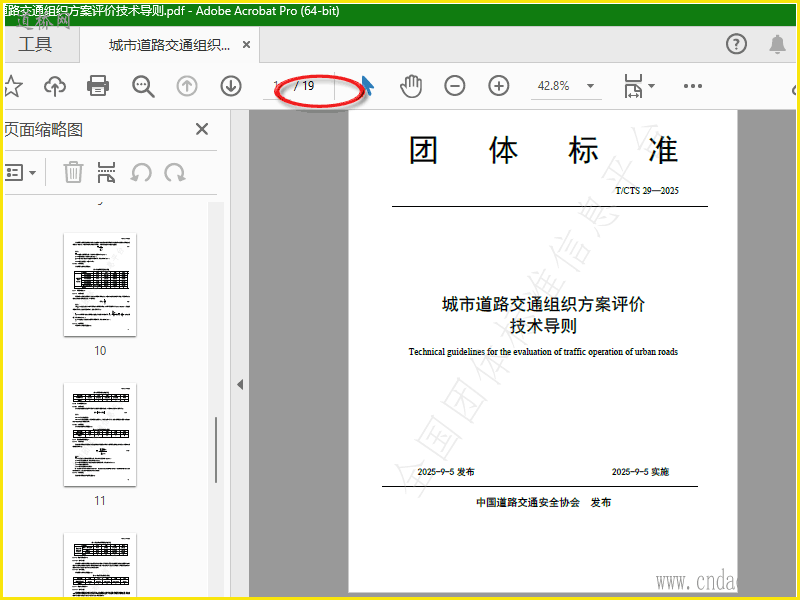The width and height of the screenshot is (800, 600).
Task: Select page 10 thumbnail
Action: [x=100, y=285]
